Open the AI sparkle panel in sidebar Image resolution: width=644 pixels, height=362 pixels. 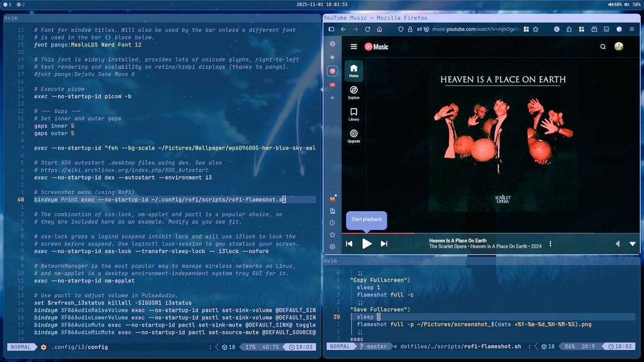[333, 57]
